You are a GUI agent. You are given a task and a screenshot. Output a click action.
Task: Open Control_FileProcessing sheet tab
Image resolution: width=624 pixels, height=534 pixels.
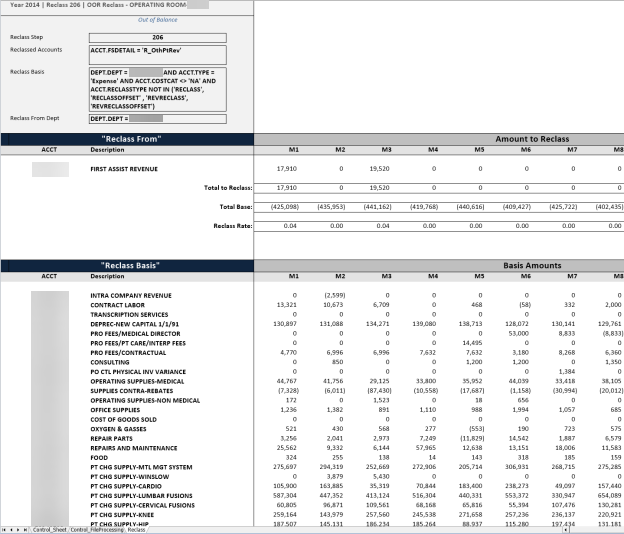[x=97, y=530]
